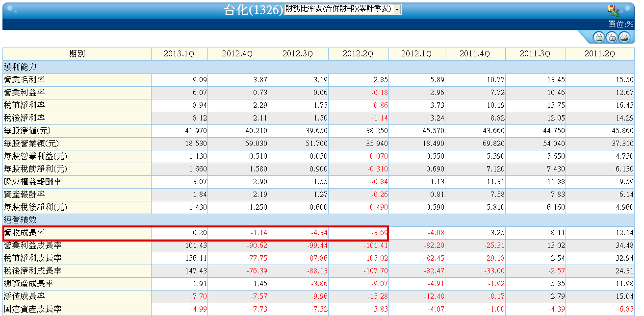Click the -107.70 after-tax growth value
644x316 pixels.
[376, 271]
